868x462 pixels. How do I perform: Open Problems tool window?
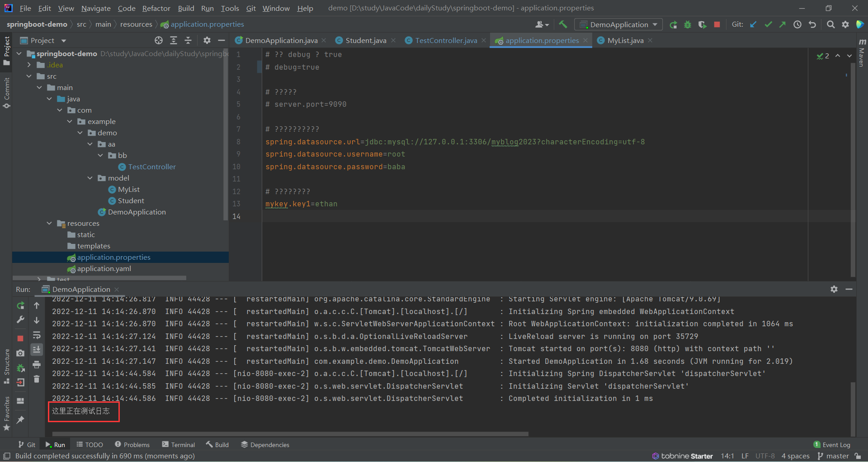pyautogui.click(x=132, y=445)
